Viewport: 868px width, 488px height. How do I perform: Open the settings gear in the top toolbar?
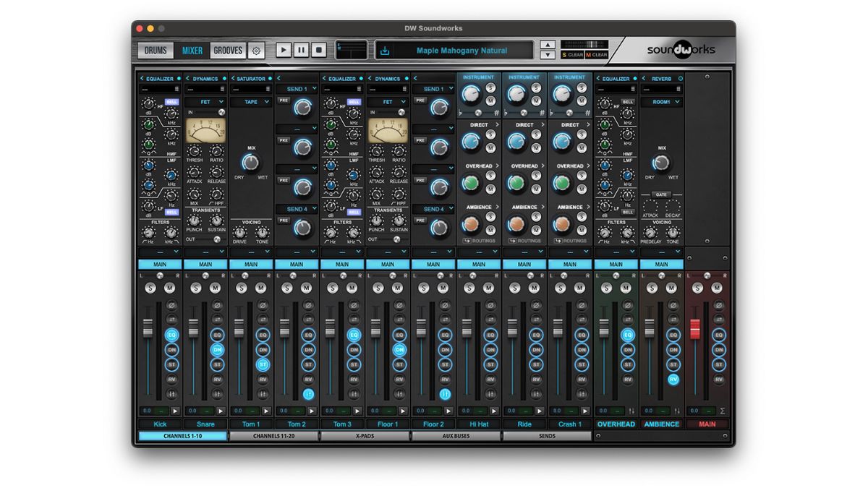pyautogui.click(x=255, y=50)
